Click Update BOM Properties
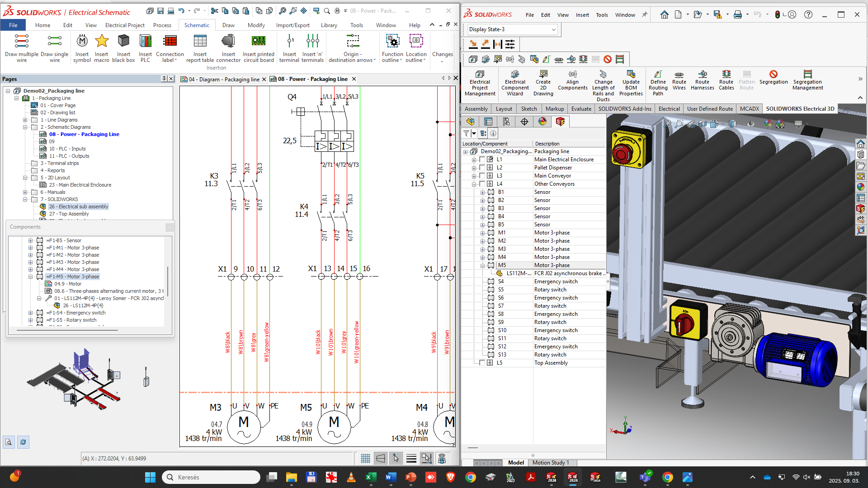Viewport: 868px width, 488px height. (631, 83)
